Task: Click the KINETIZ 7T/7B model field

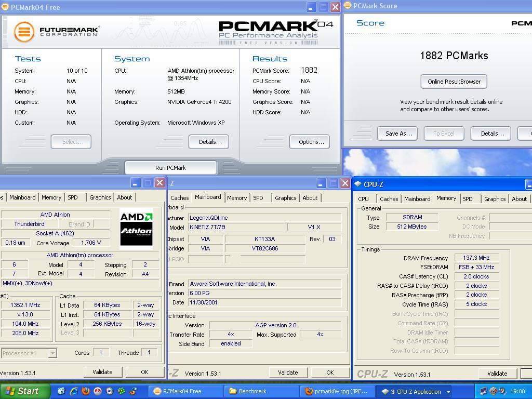Action: click(x=237, y=227)
